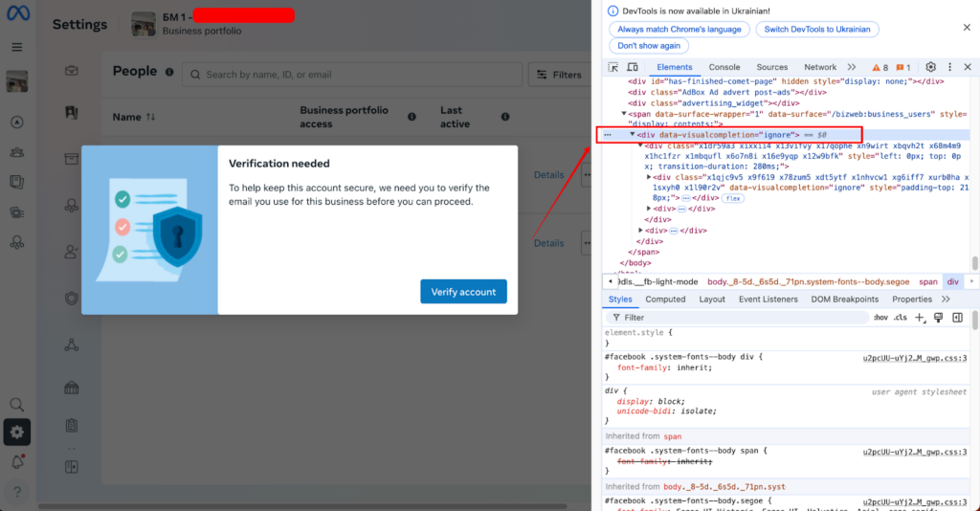The image size is (980, 511).
Task: Open the connected triangle nodes icon
Action: click(x=72, y=344)
